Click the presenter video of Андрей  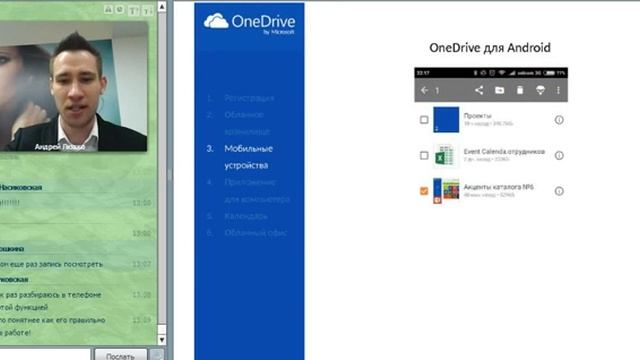pyautogui.click(x=73, y=87)
